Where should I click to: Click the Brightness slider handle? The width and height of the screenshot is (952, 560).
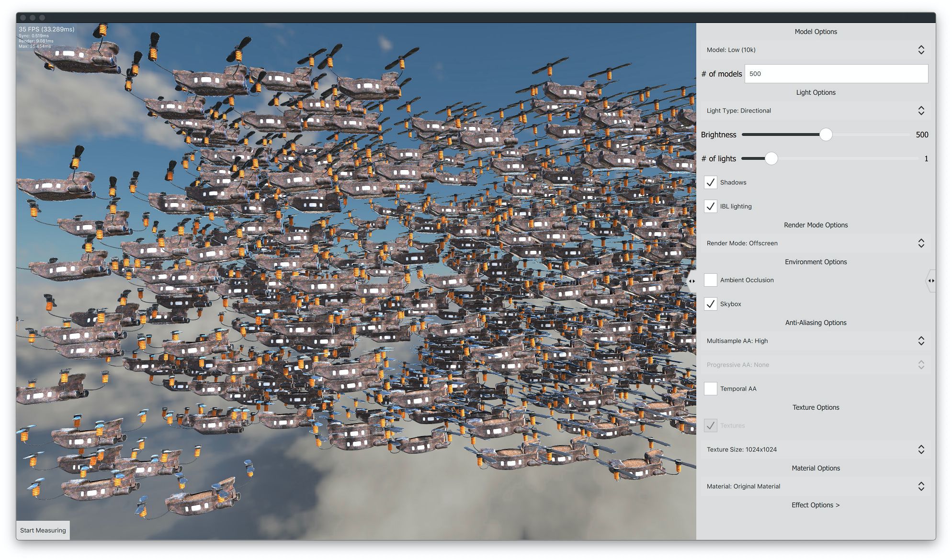826,134
